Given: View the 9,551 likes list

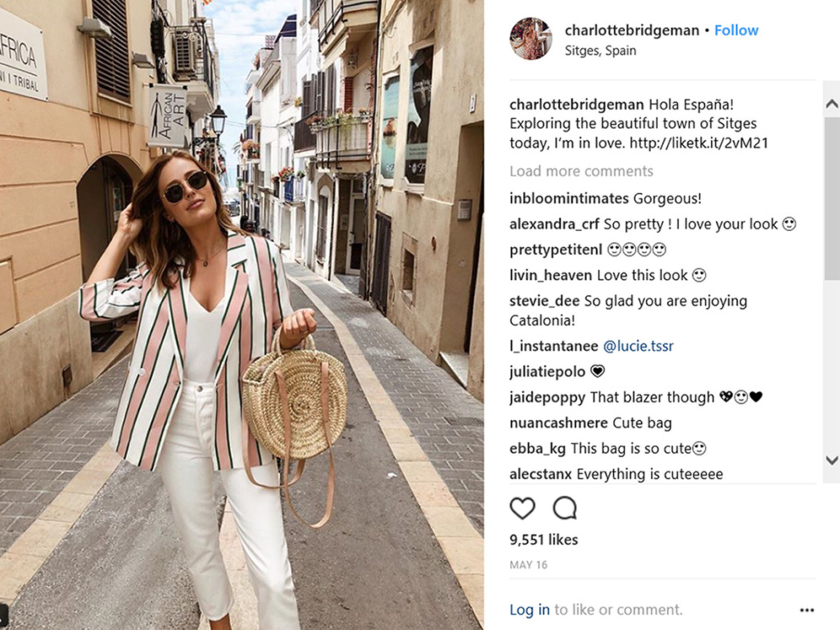Looking at the screenshot, I should click(x=544, y=539).
